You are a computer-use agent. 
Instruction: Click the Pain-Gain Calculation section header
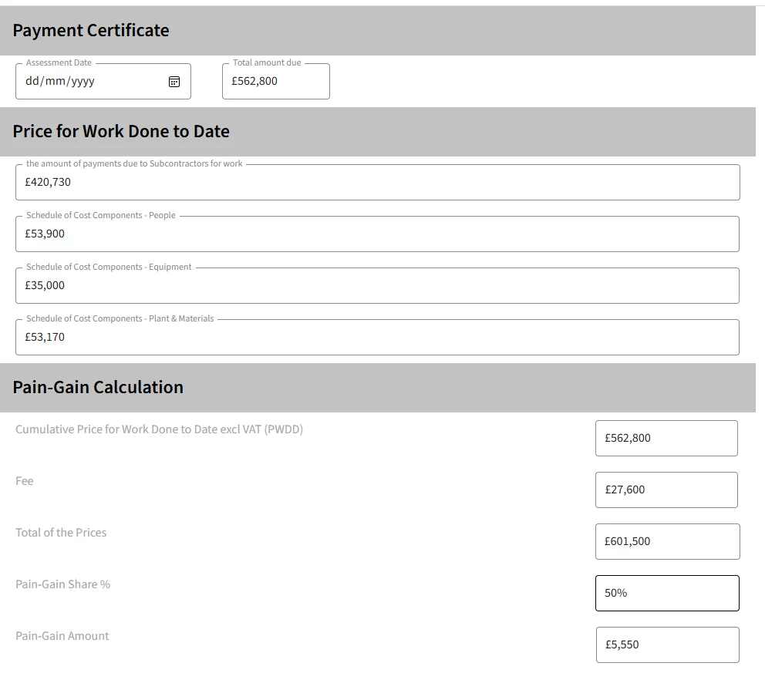98,388
